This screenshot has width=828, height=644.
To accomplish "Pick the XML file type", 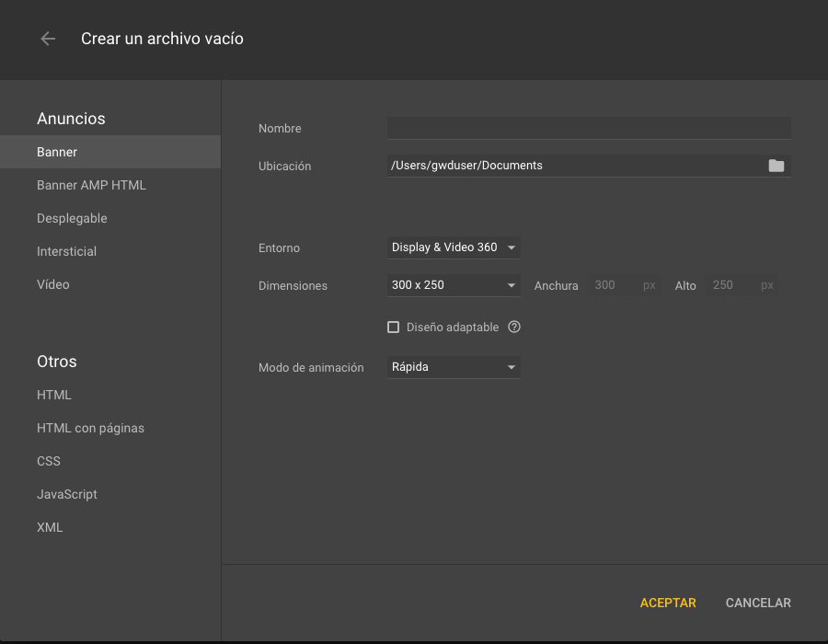I will click(x=50, y=527).
